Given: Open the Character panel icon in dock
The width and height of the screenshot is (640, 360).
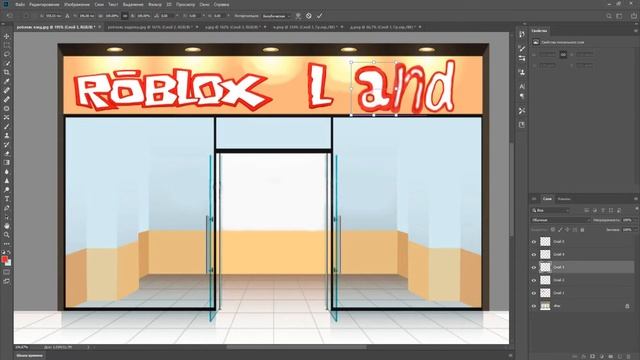Looking at the screenshot, I should point(522,86).
